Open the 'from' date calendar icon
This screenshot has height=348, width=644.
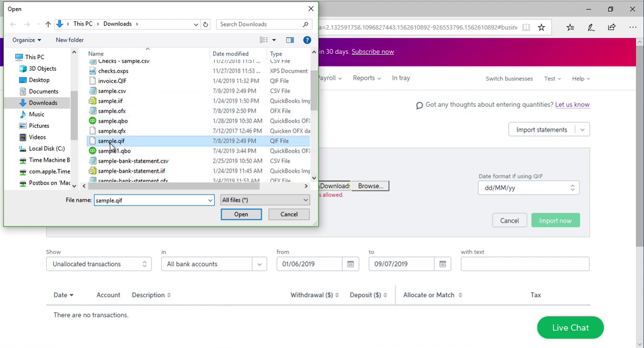click(350, 264)
